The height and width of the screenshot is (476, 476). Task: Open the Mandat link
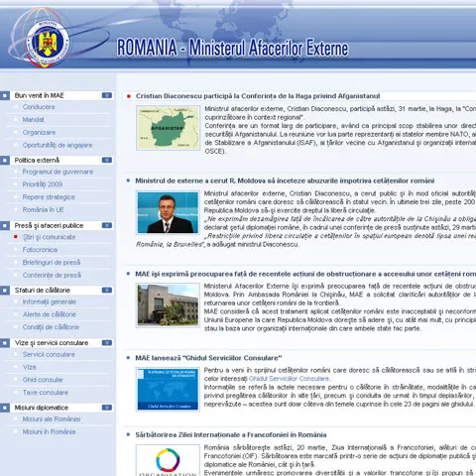point(33,120)
